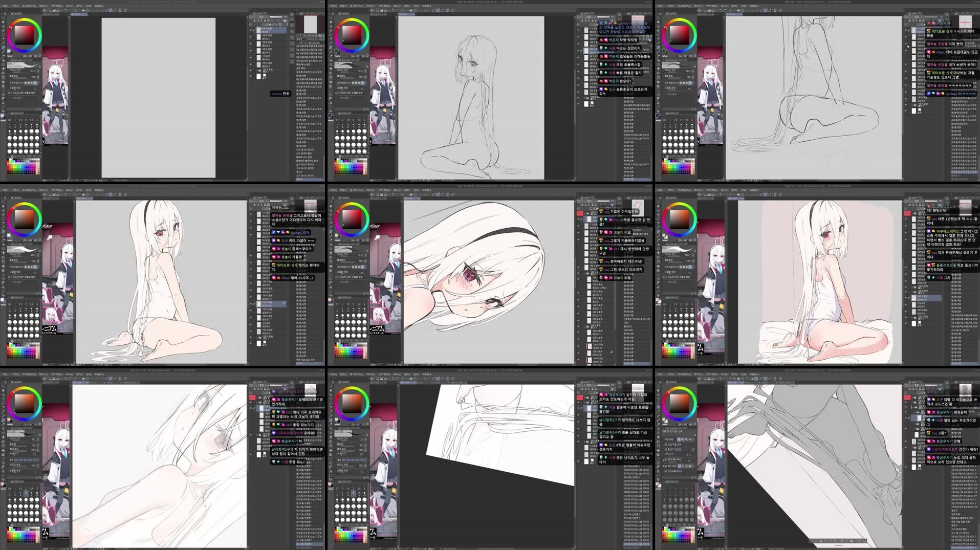Pick a red swatch from the color set palette
The height and width of the screenshot is (550, 980).
(x=8, y=166)
